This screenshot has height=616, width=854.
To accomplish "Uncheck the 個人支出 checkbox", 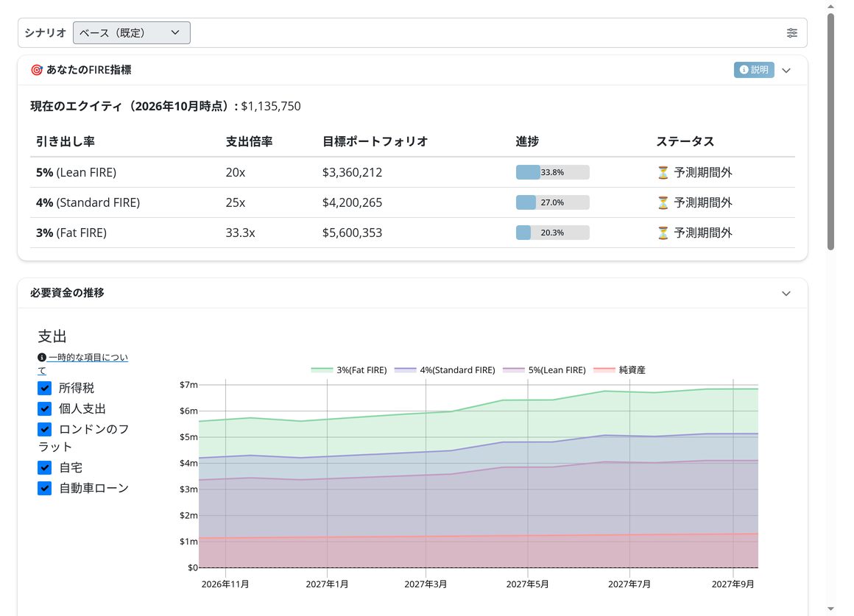I will click(x=45, y=408).
